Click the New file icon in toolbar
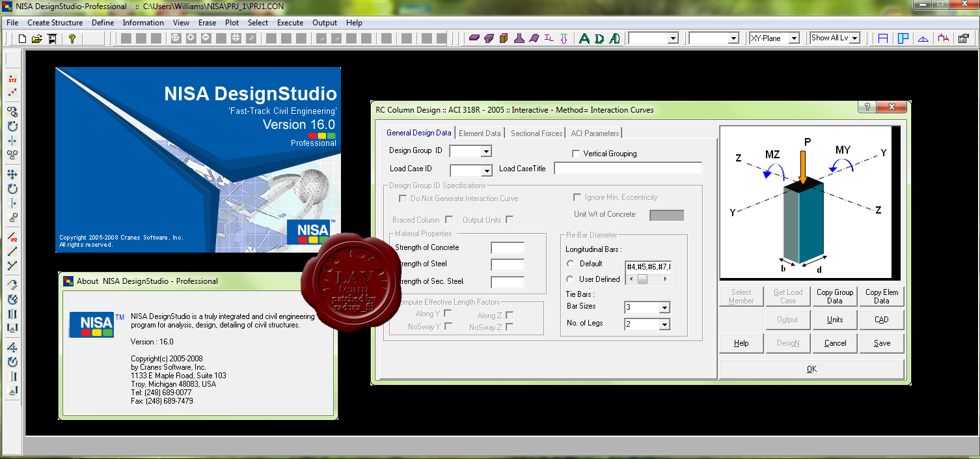The height and width of the screenshot is (459, 980). tap(23, 38)
